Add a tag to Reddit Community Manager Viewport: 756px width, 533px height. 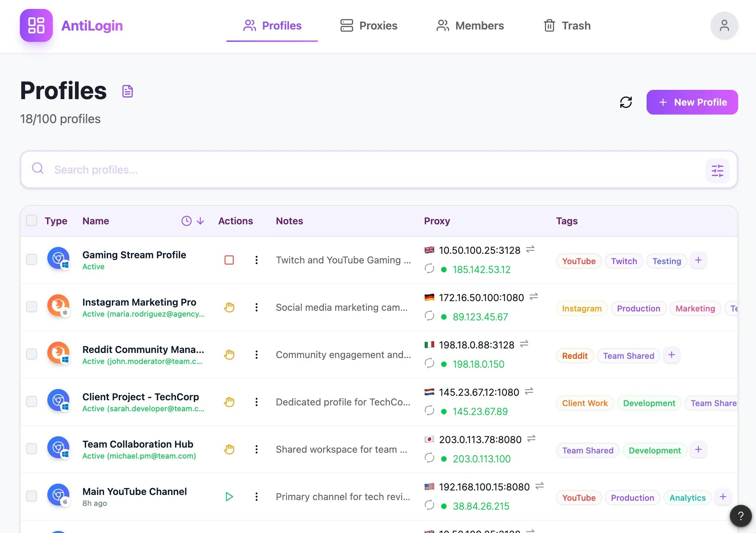pyautogui.click(x=672, y=355)
